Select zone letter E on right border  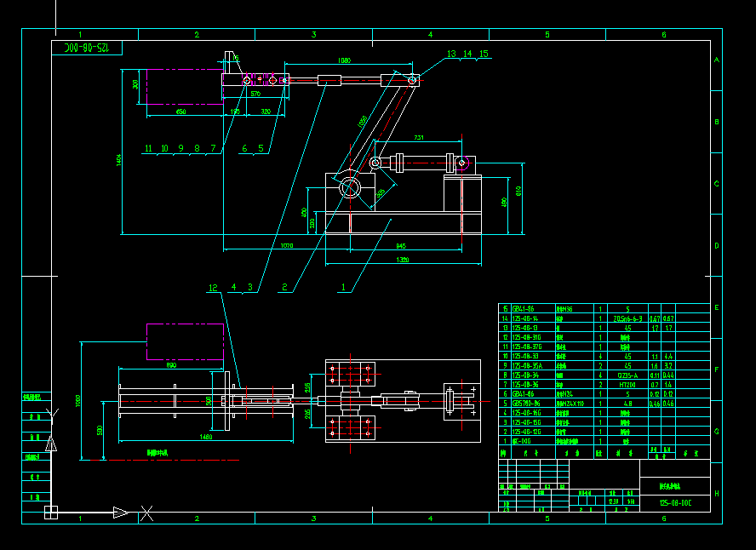pyautogui.click(x=717, y=307)
